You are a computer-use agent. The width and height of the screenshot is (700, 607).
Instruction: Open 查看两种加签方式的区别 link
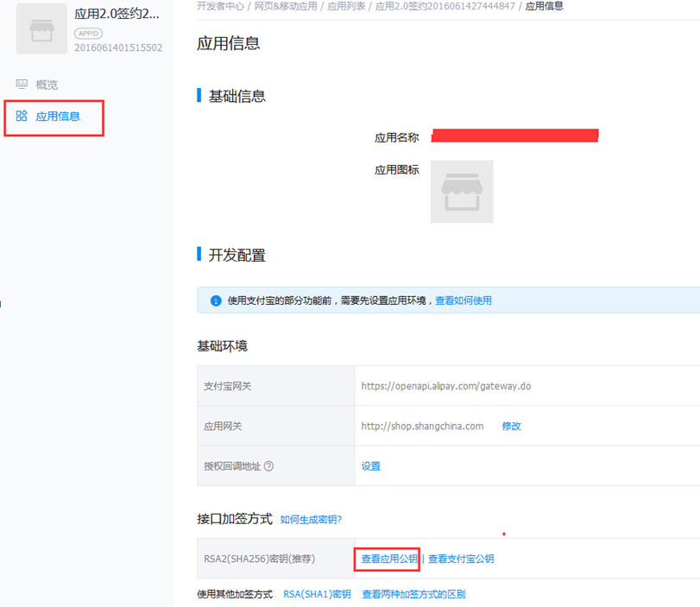[413, 594]
